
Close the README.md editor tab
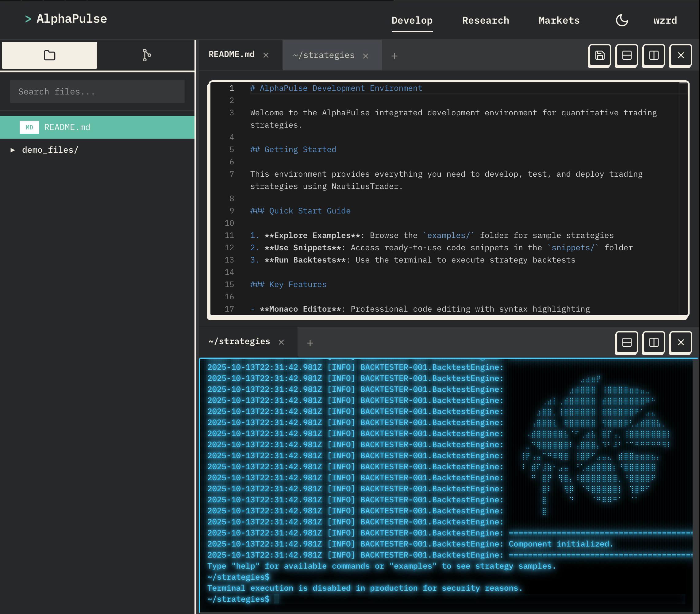pyautogui.click(x=266, y=55)
